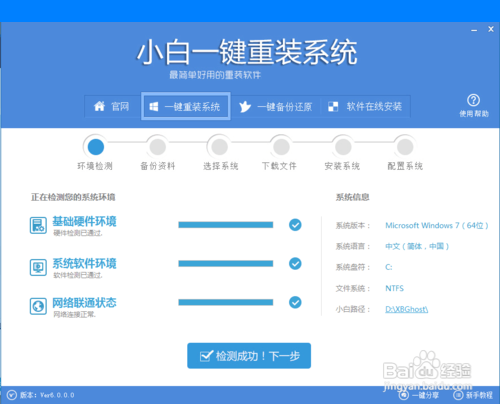Viewport: 500px width, 404px height.
Task: Select the 配置系统 step circle
Action: coord(405,147)
